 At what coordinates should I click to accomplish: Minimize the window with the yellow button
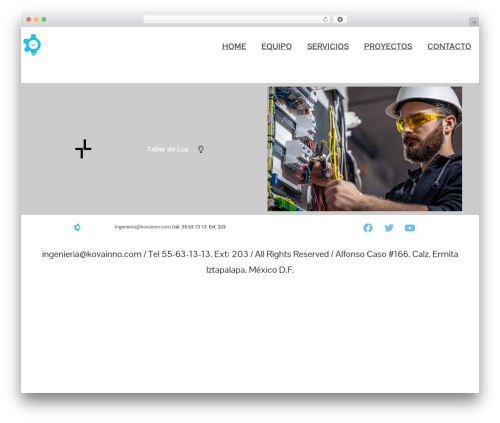pos(36,19)
